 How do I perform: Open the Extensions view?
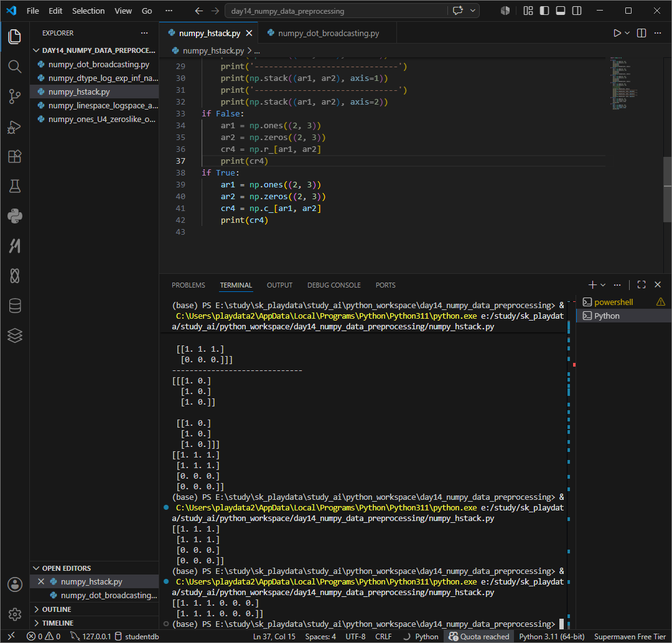point(14,156)
